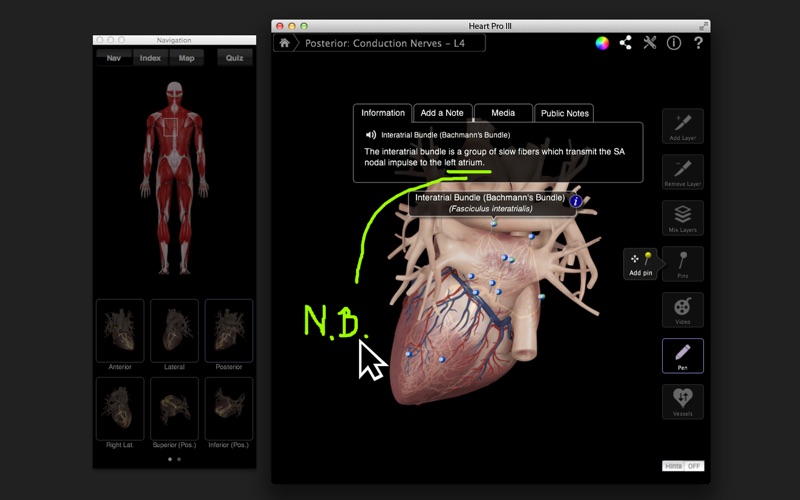Viewport: 800px width, 500px height.
Task: Open the help question mark icon
Action: coord(698,43)
